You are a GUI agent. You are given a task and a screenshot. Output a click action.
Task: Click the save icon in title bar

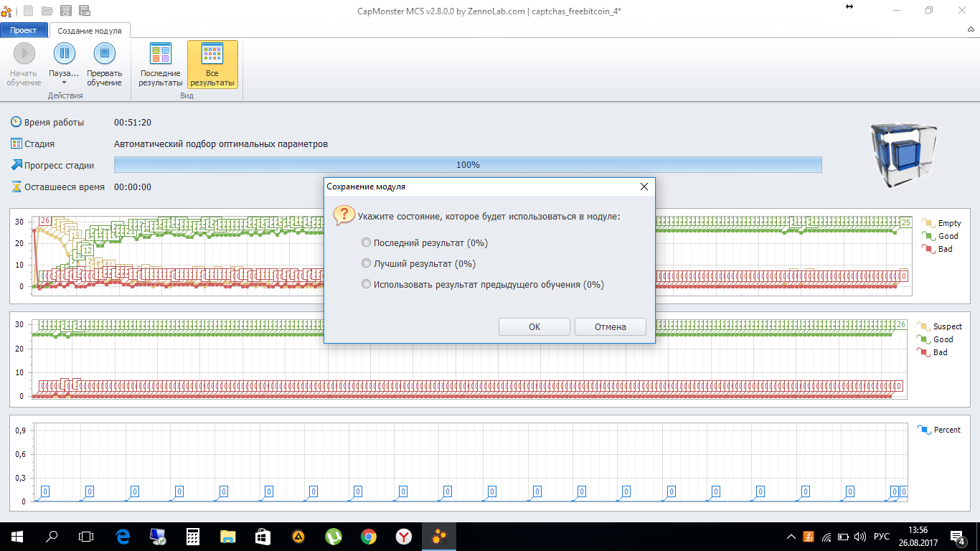pos(66,10)
